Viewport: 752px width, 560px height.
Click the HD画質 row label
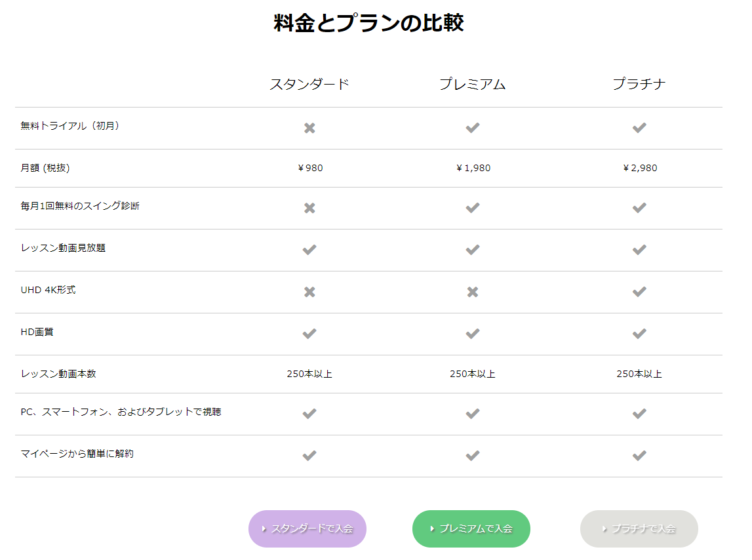coord(37,332)
